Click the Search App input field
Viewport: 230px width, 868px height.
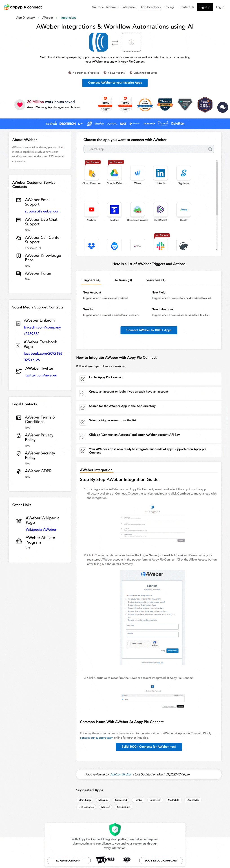pos(149,149)
